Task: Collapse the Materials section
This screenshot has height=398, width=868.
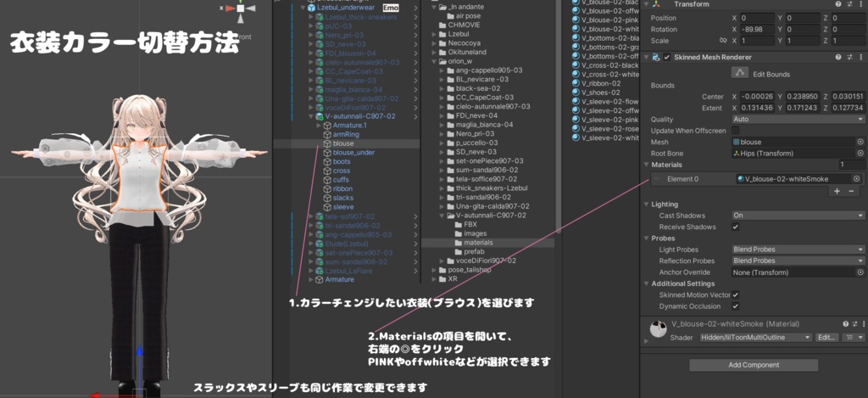Action: (x=647, y=165)
